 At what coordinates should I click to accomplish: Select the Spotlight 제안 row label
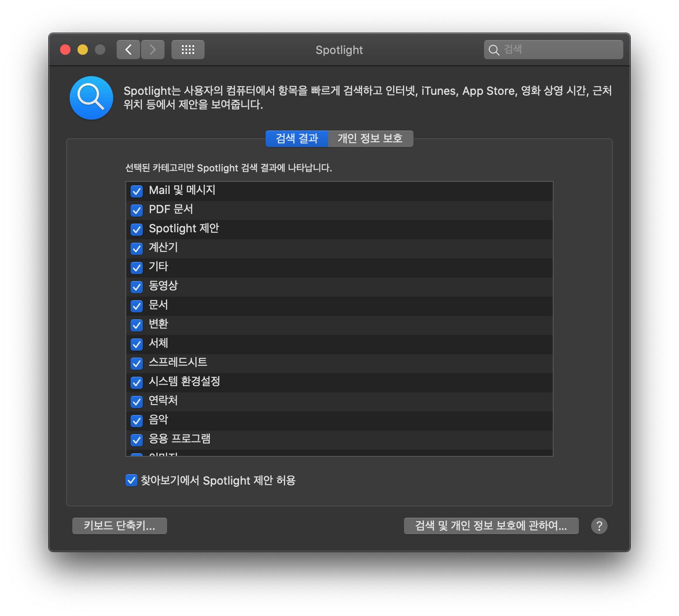pos(184,228)
